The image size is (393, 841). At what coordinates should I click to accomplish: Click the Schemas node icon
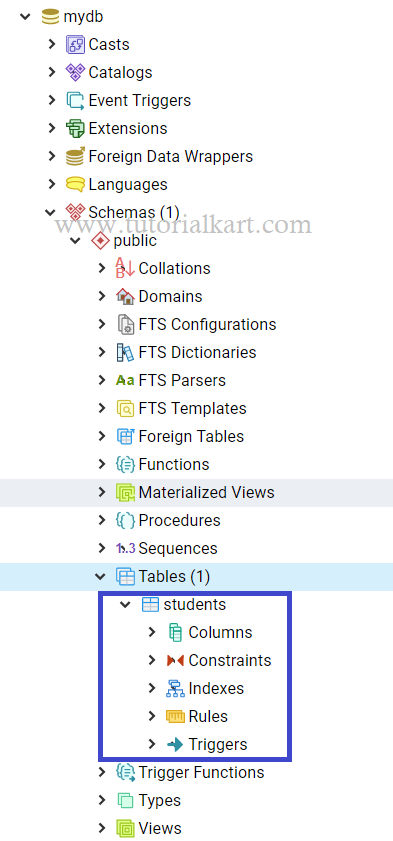click(x=75, y=211)
